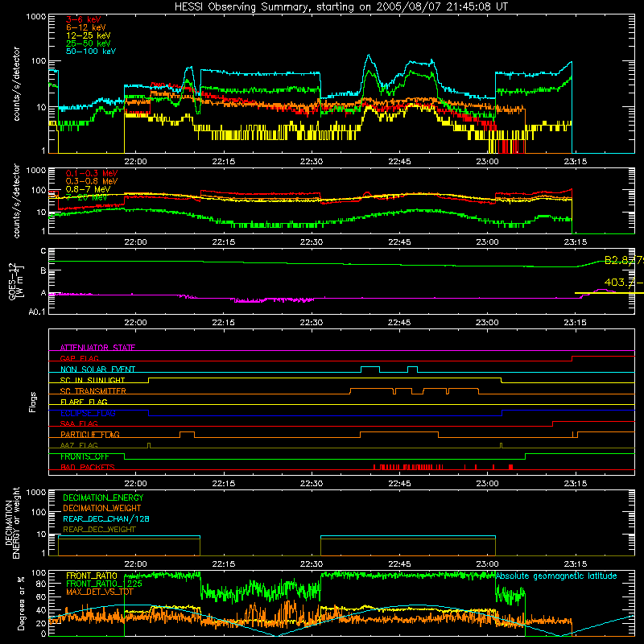Click the first BAD_PACKETS red tick near 22:40
Screen dimensions: 644x644
click(x=374, y=467)
